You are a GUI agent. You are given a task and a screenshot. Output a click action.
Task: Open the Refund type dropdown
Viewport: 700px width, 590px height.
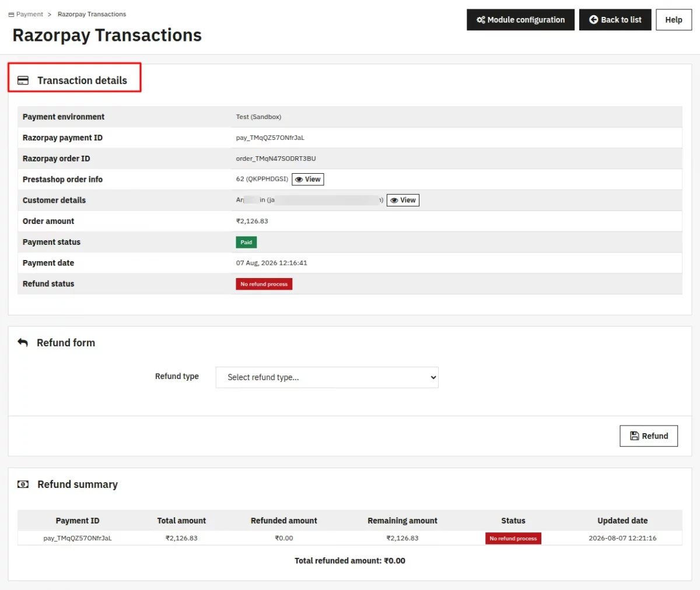pyautogui.click(x=327, y=377)
